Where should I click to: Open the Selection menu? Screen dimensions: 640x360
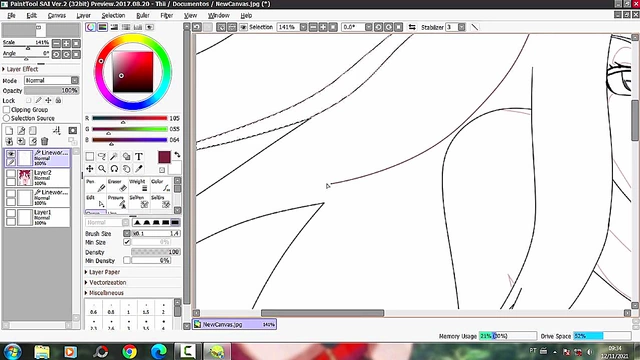[x=113, y=16]
